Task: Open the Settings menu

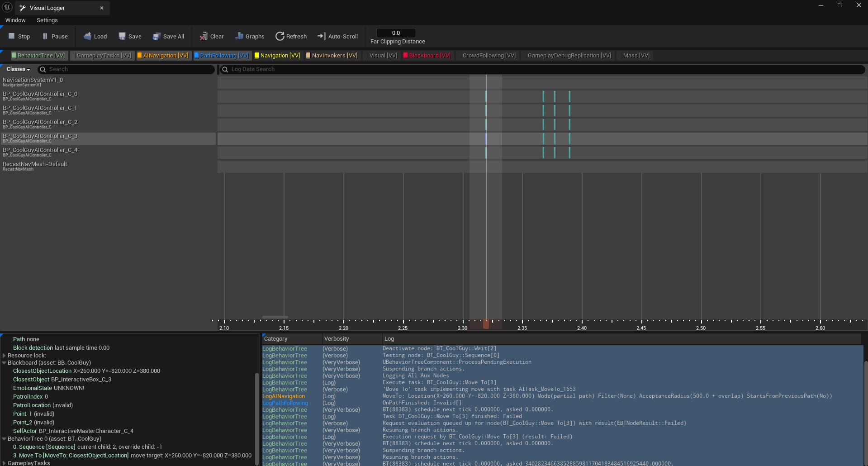Action: (47, 20)
